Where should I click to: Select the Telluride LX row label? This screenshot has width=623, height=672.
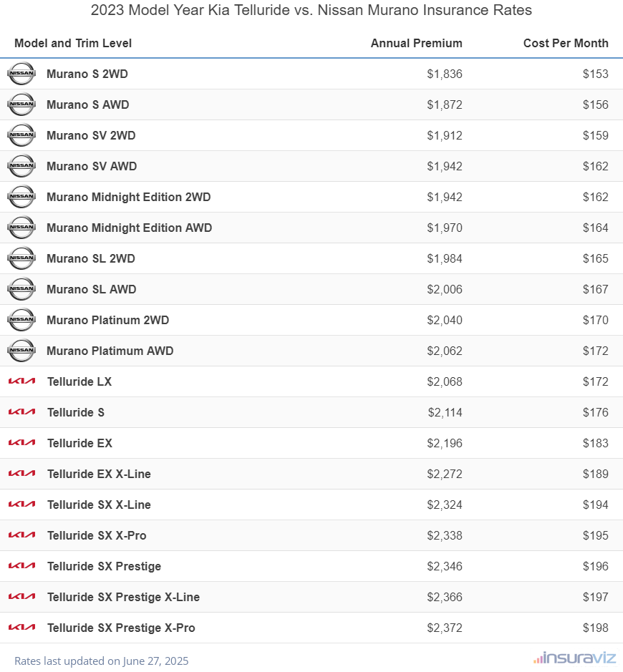click(x=79, y=381)
